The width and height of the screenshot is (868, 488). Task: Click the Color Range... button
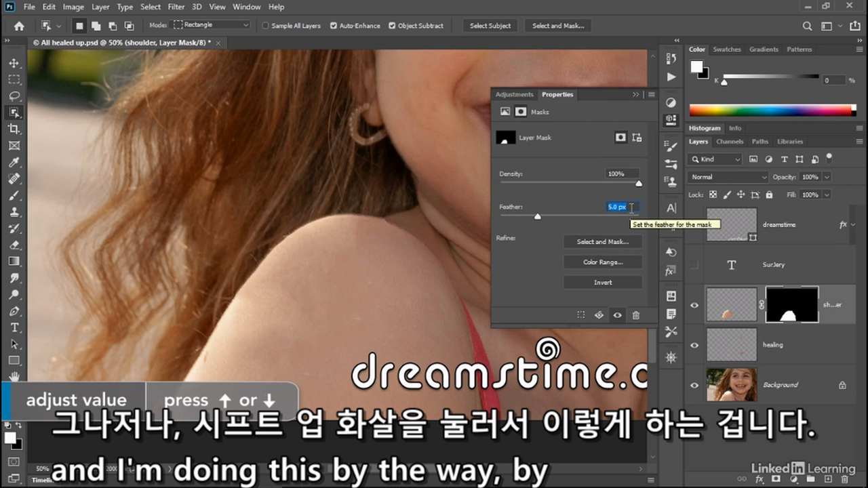(x=603, y=262)
